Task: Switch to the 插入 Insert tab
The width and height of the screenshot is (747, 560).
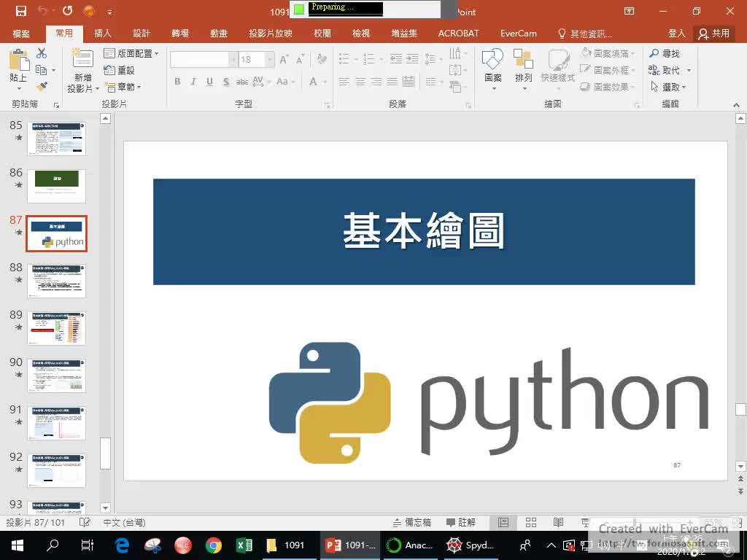Action: (102, 34)
